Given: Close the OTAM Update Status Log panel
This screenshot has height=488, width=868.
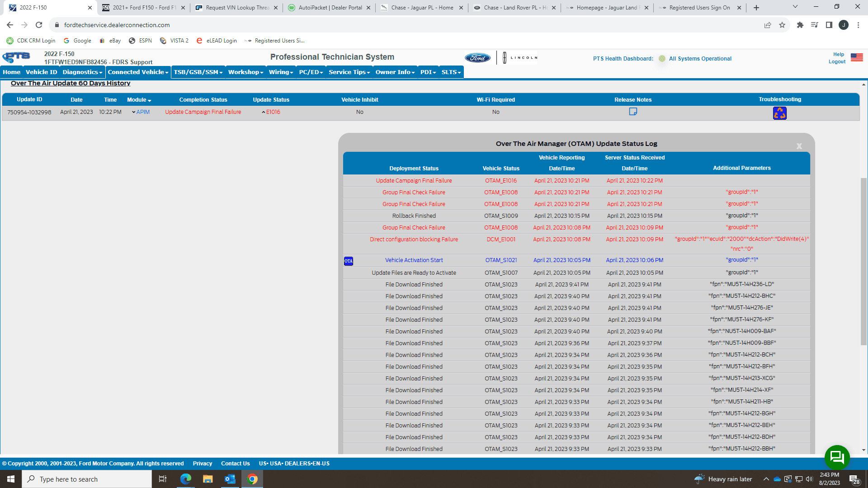Looking at the screenshot, I should pyautogui.click(x=799, y=146).
